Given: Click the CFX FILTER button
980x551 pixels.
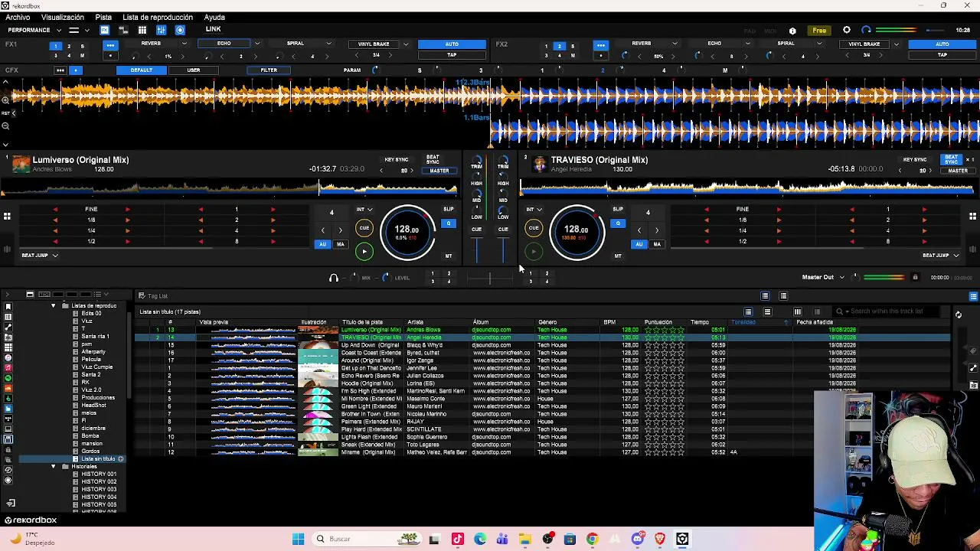Looking at the screenshot, I should pos(269,70).
